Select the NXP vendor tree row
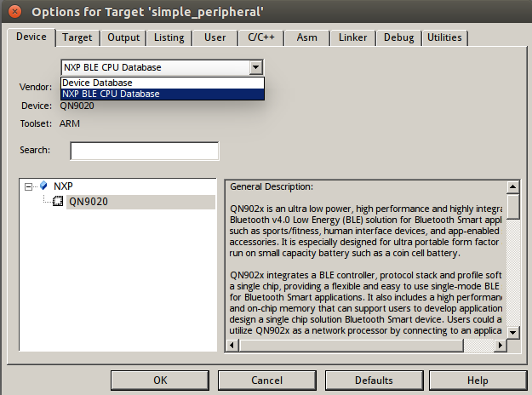This screenshot has height=395, width=532. 63,186
